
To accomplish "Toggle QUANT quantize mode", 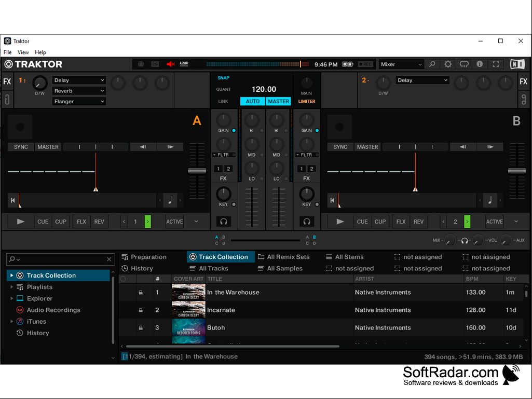I will click(223, 90).
